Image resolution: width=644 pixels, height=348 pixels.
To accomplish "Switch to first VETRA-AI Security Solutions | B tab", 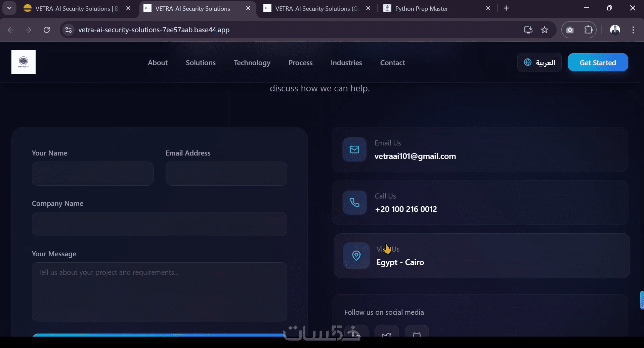I will coord(78,8).
